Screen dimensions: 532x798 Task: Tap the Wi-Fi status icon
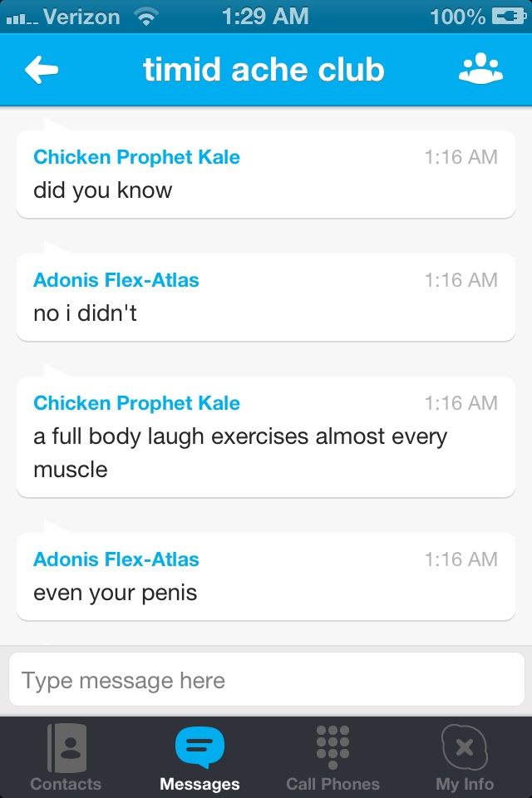(x=146, y=16)
